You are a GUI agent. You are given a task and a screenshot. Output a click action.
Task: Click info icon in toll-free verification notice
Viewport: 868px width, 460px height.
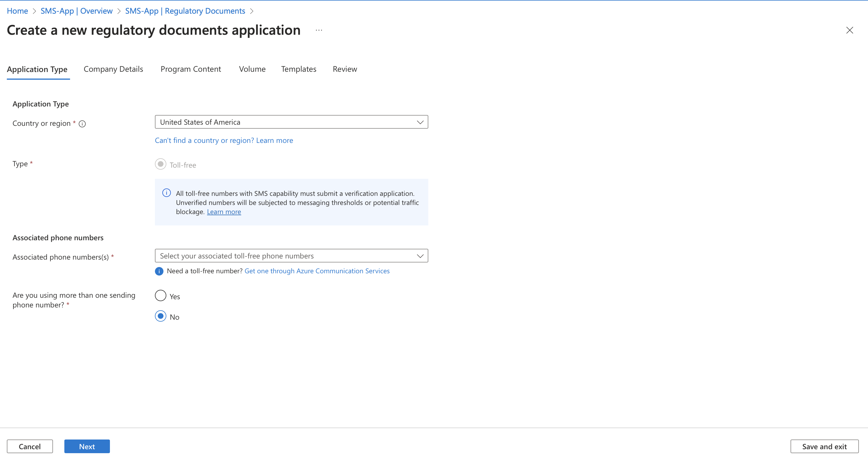point(167,193)
